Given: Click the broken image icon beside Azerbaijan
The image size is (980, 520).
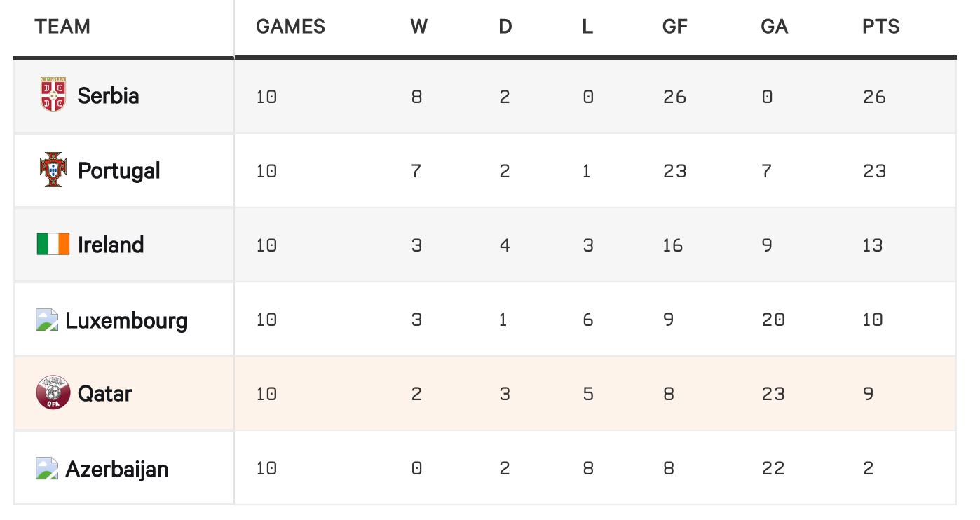Looking at the screenshot, I should [47, 468].
